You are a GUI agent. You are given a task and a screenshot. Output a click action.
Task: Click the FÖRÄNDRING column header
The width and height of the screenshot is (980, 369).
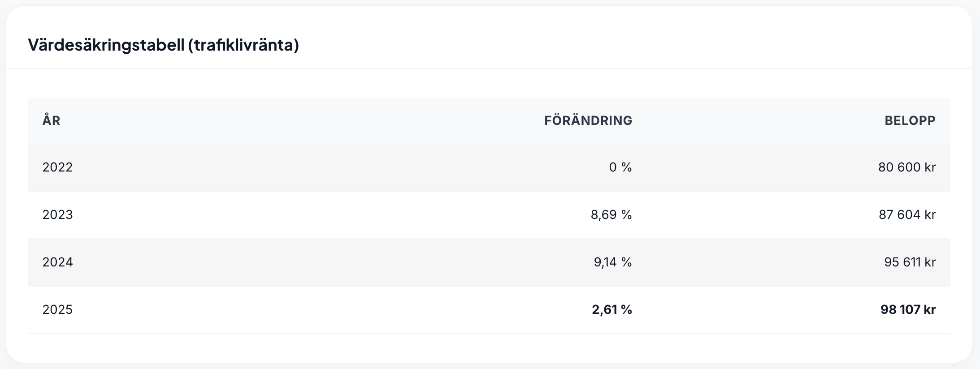[x=588, y=120]
